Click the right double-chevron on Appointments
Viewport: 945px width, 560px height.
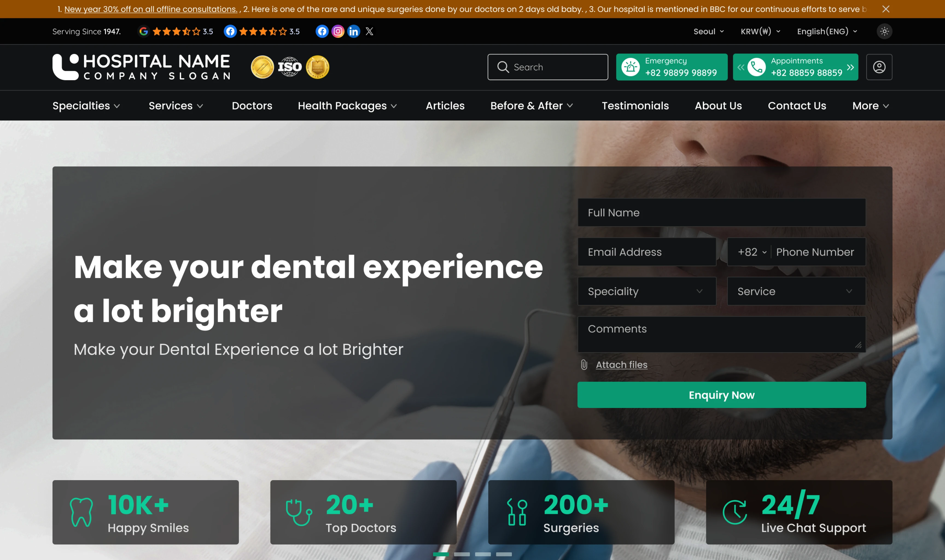tap(850, 67)
